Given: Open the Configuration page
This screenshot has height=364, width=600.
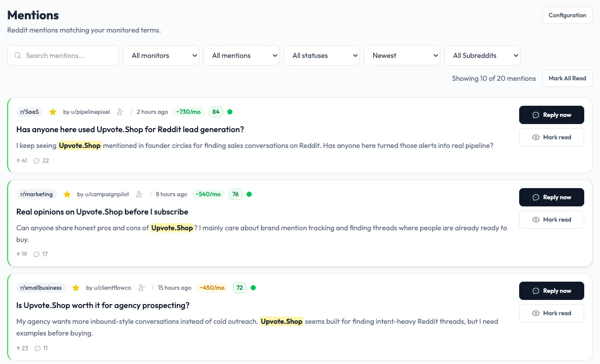Looking at the screenshot, I should coord(567,15).
